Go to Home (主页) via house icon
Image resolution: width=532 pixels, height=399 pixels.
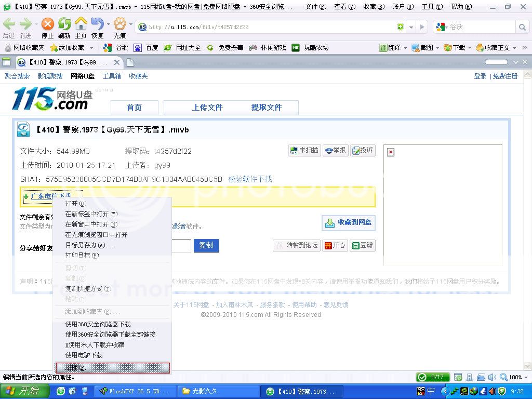point(81,24)
